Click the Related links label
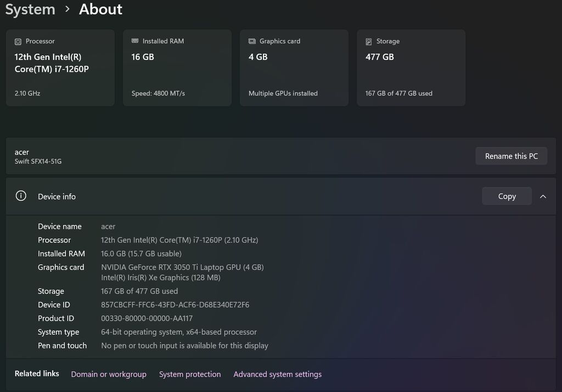 [37, 374]
